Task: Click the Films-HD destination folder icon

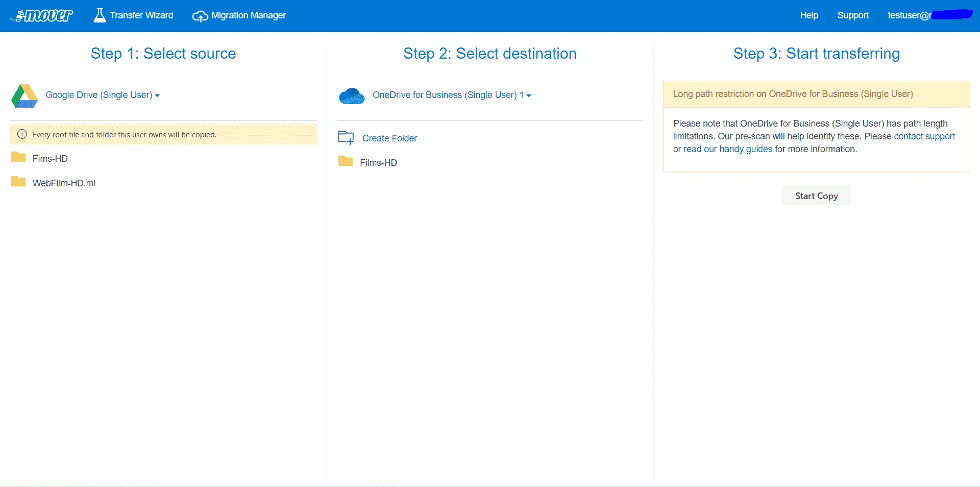Action: pos(346,161)
